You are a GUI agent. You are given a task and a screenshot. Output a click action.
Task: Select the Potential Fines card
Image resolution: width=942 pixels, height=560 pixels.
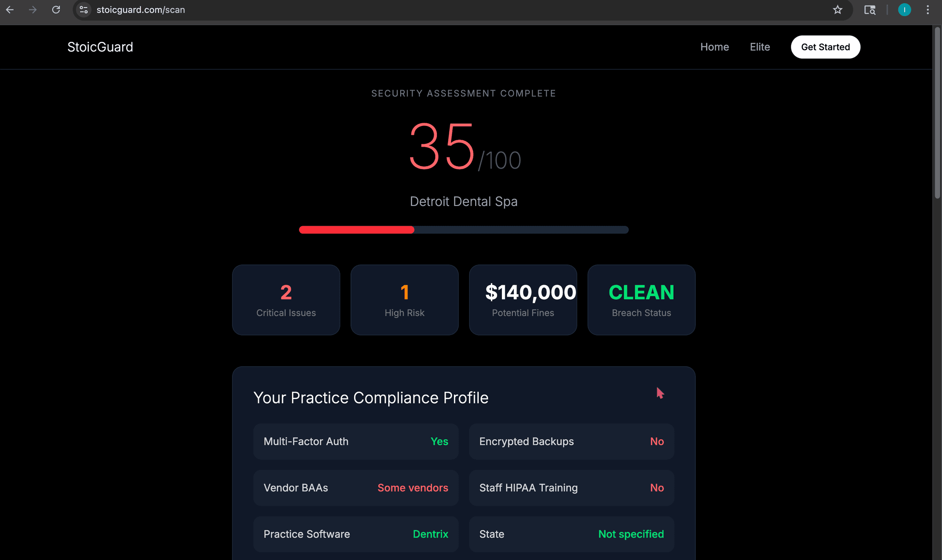(x=523, y=300)
